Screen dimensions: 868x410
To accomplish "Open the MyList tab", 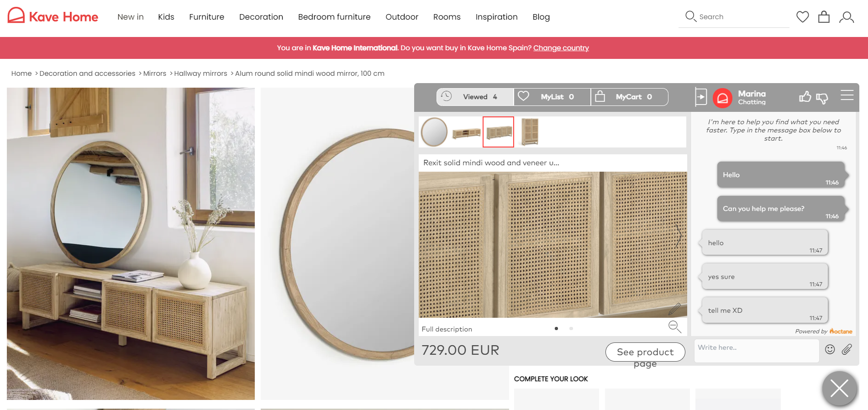I will click(x=552, y=97).
